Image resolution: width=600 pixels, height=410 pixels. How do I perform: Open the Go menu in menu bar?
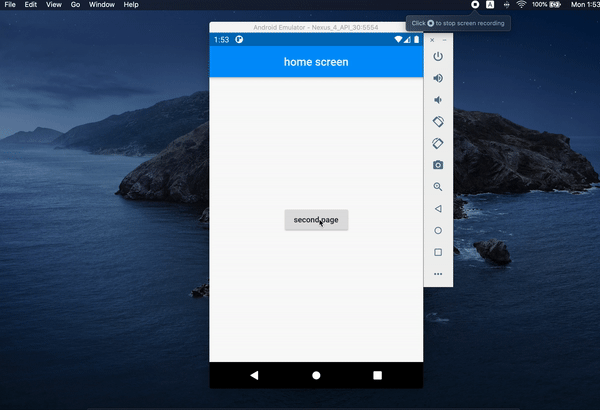[75, 5]
